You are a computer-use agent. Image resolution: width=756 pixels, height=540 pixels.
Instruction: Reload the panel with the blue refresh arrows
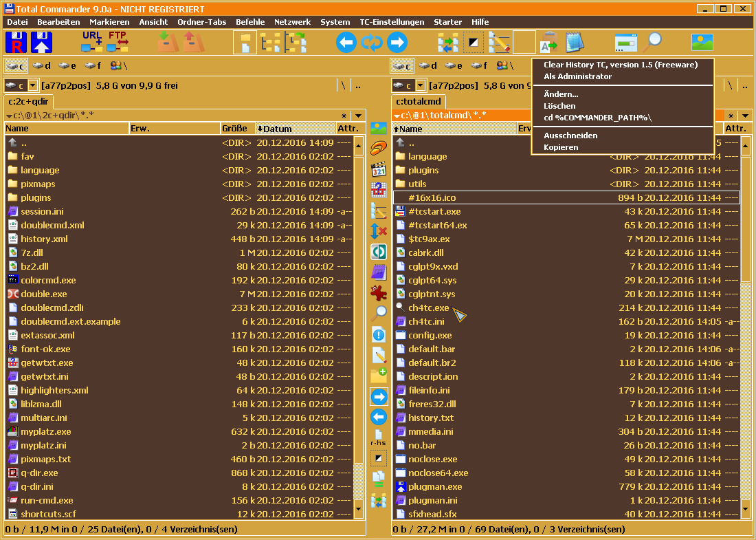(x=372, y=43)
